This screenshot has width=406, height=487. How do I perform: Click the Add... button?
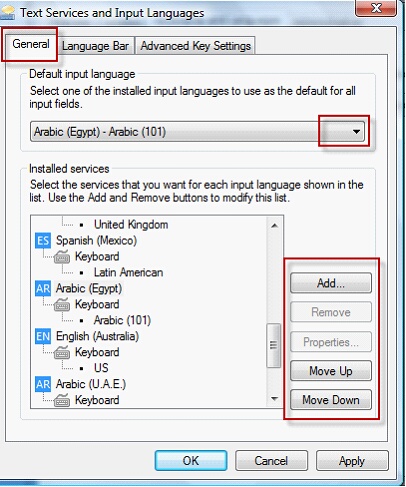coord(331,283)
